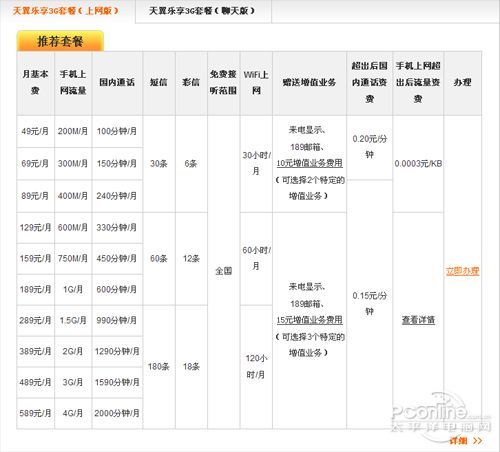Click the 1G/月 data cell
Screen dimensions: 500x452
[x=73, y=289]
